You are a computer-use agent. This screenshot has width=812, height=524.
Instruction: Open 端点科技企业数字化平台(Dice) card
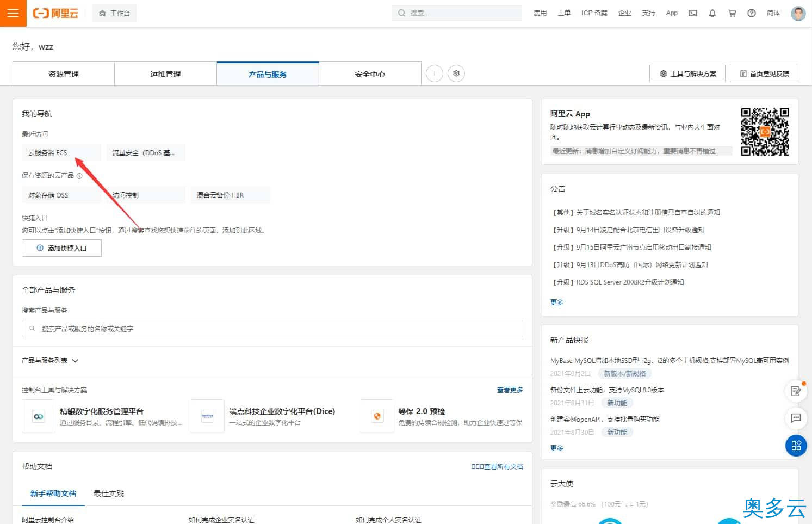point(271,416)
